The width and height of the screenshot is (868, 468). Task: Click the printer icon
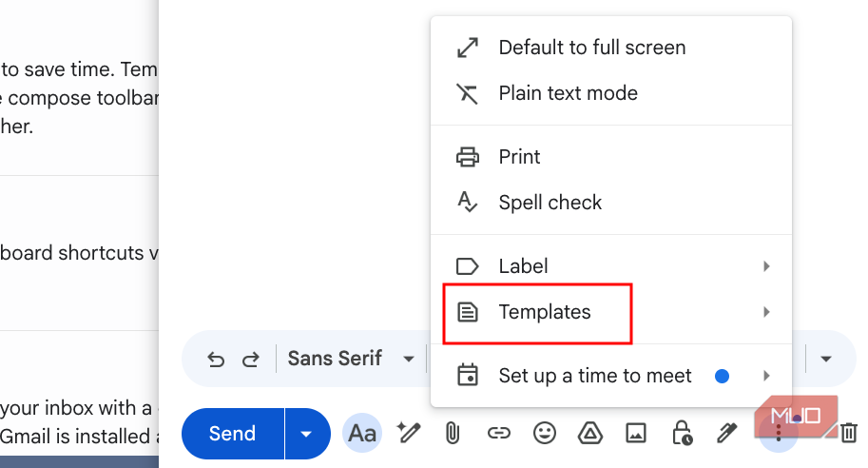tap(468, 157)
